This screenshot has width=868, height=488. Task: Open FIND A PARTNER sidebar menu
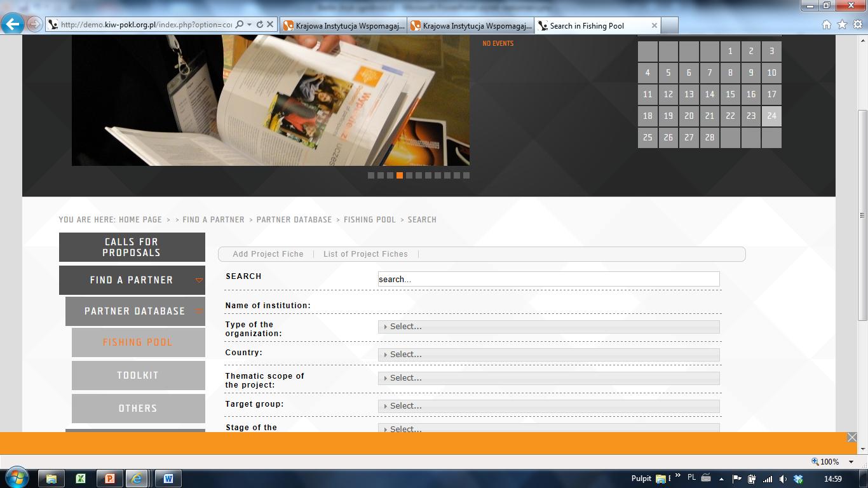pyautogui.click(x=132, y=280)
